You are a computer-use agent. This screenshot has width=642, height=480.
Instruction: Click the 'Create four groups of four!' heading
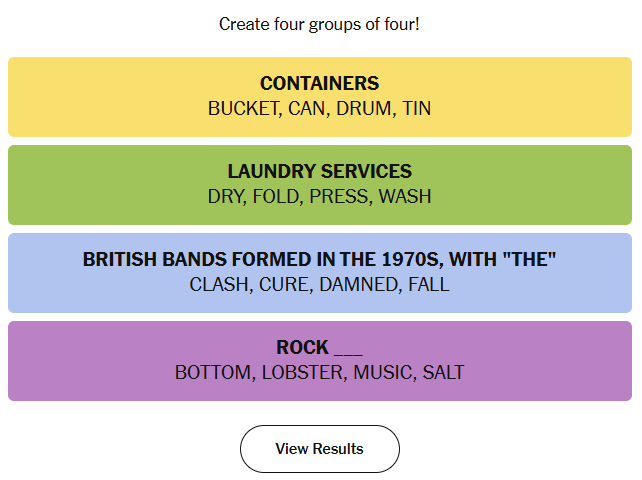[319, 23]
